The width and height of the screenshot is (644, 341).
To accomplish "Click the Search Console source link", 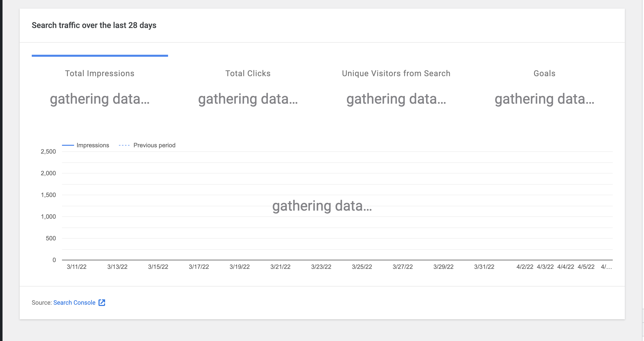I will coord(74,303).
